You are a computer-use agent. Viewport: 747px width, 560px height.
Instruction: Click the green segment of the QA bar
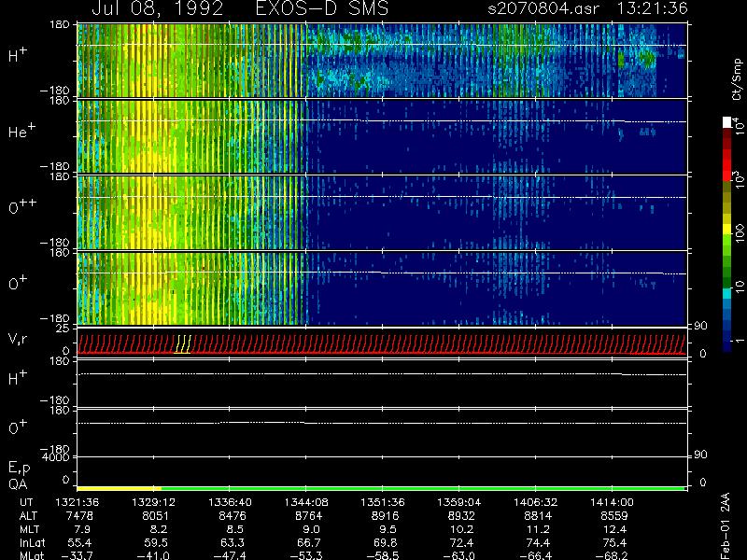(x=423, y=488)
